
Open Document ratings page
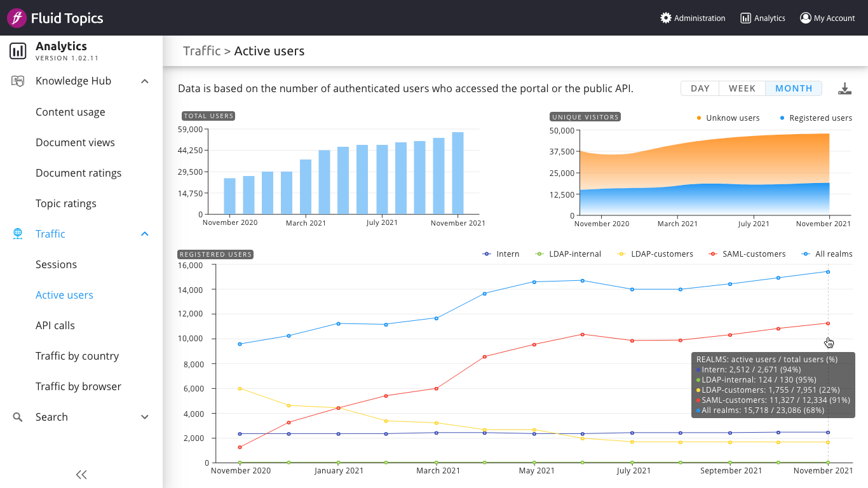(x=78, y=173)
